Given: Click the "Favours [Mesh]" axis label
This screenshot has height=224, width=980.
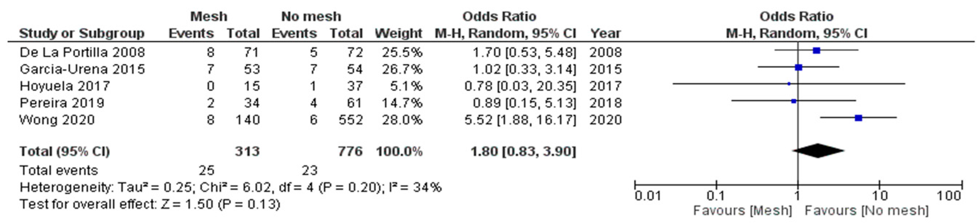Looking at the screenshot, I should pos(742,210).
